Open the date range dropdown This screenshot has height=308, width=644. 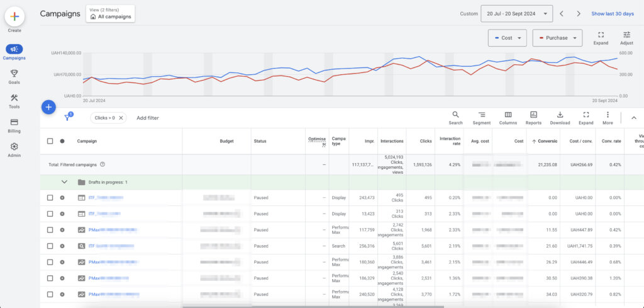[516, 13]
